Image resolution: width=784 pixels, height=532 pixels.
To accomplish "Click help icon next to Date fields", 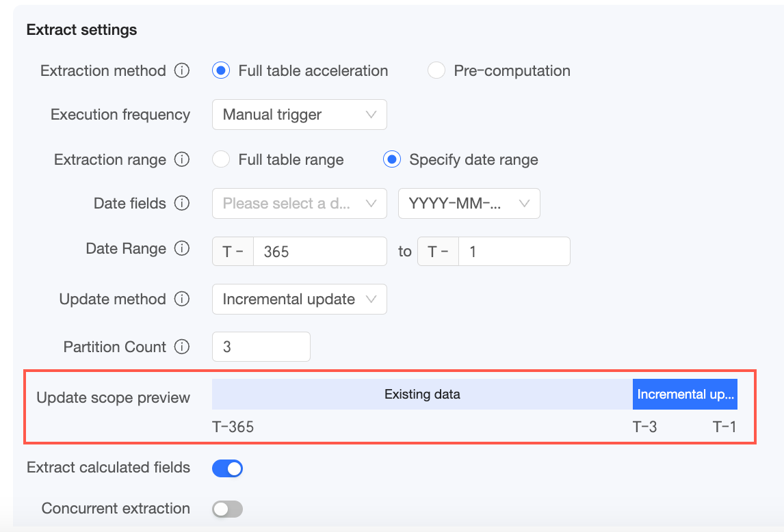I will [182, 204].
